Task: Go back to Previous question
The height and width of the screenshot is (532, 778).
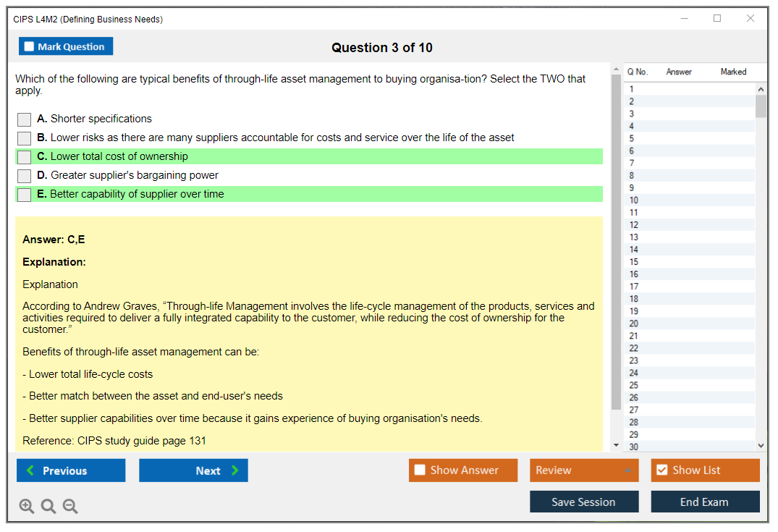Action: pyautogui.click(x=71, y=470)
